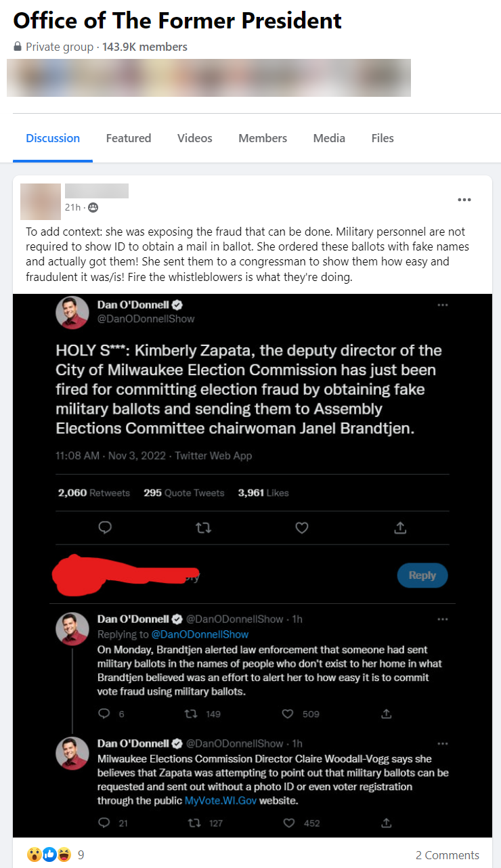The width and height of the screenshot is (501, 868).
Task: Click the reply bubble icon under the main tweet
Action: point(105,527)
